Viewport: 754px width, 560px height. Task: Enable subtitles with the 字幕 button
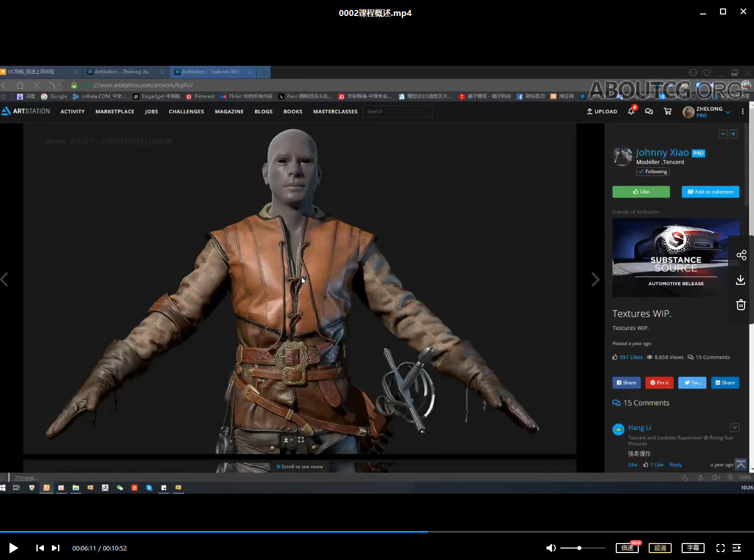click(x=693, y=548)
